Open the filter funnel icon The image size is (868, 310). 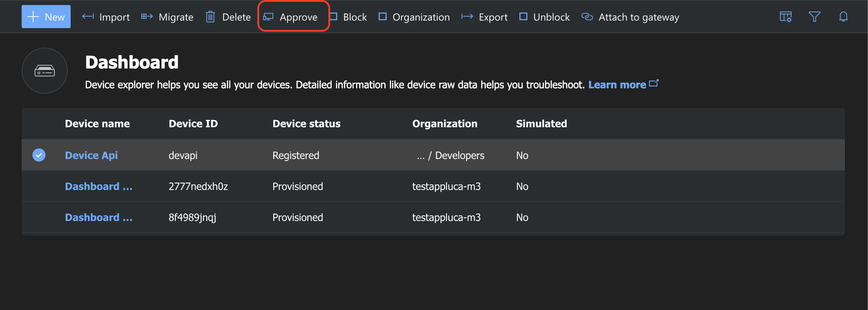[x=815, y=17]
